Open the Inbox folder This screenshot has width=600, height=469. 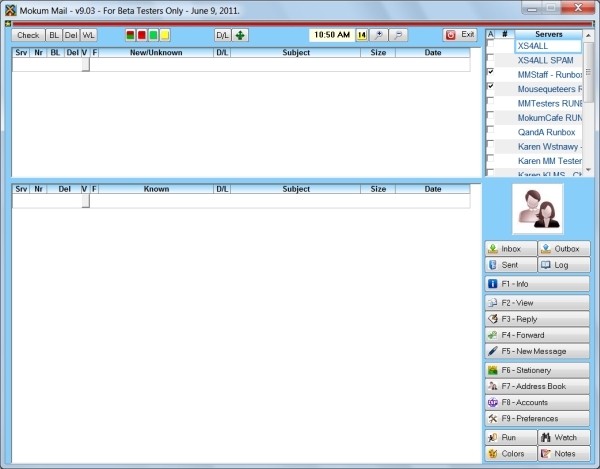(x=510, y=249)
